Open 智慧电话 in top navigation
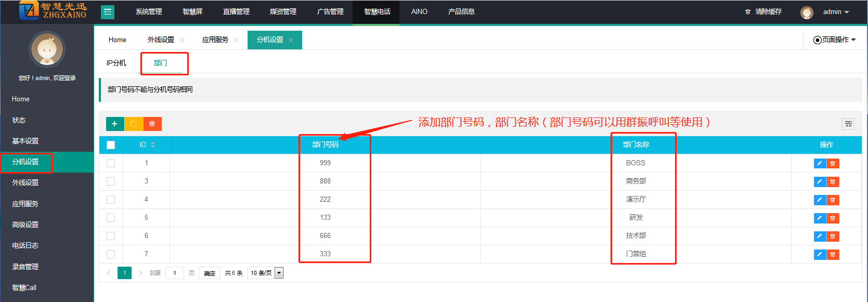 (377, 11)
